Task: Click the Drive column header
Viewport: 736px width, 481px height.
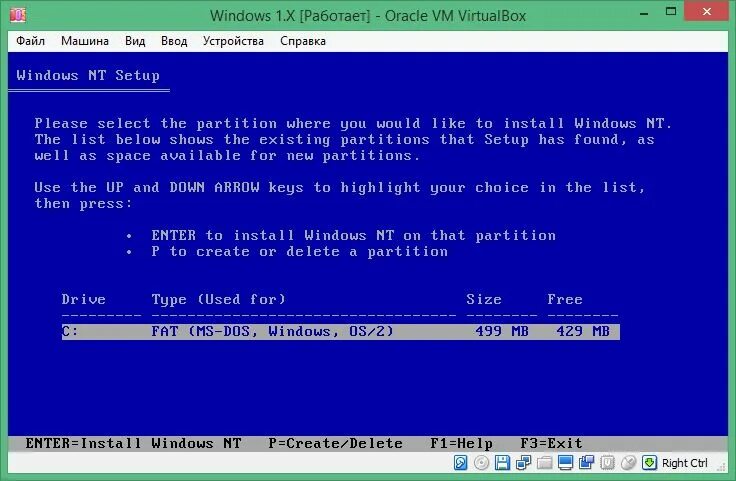Action: click(84, 299)
